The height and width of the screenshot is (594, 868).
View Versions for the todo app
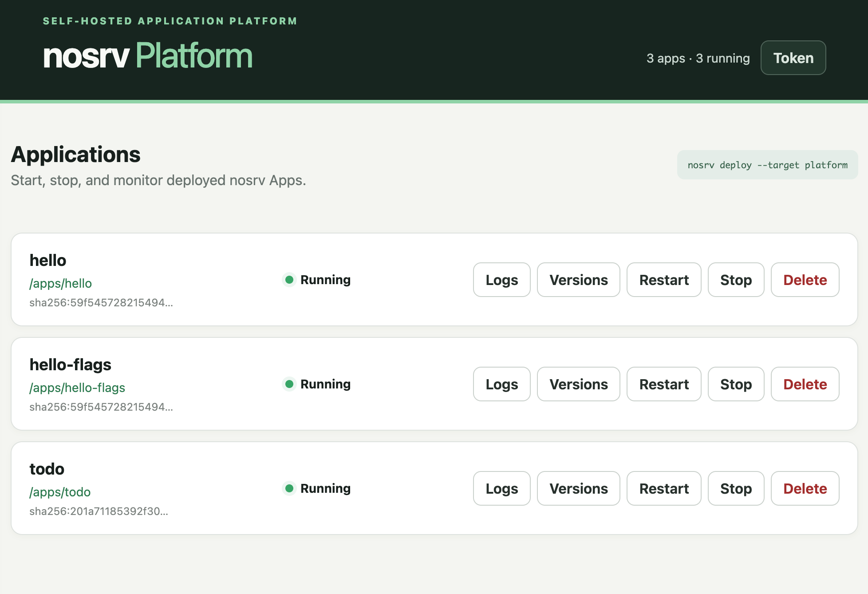[x=578, y=488]
